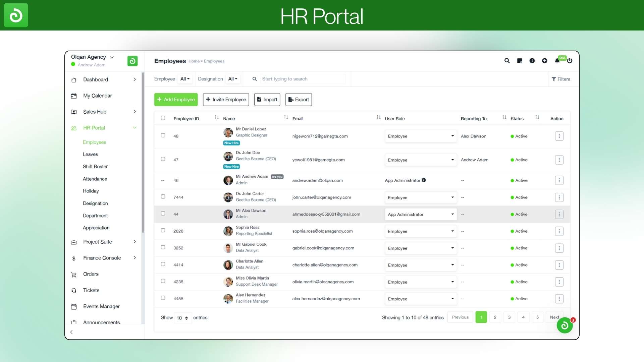The width and height of the screenshot is (644, 362).
Task: Click the Add Employee button
Action: coord(176,99)
